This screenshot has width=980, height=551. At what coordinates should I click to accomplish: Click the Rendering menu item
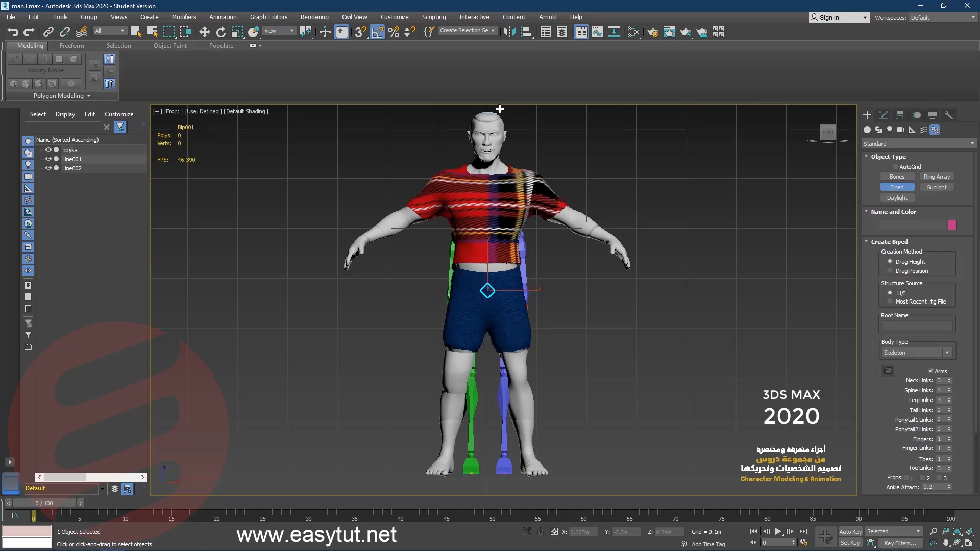tap(314, 17)
